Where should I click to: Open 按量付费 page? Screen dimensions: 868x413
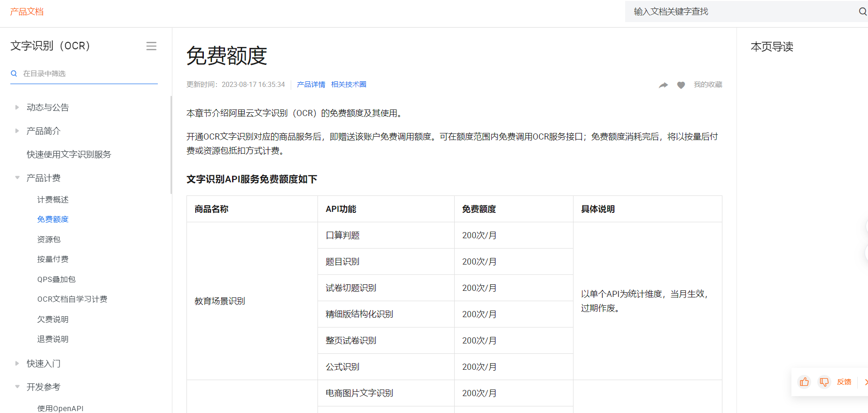(53, 259)
